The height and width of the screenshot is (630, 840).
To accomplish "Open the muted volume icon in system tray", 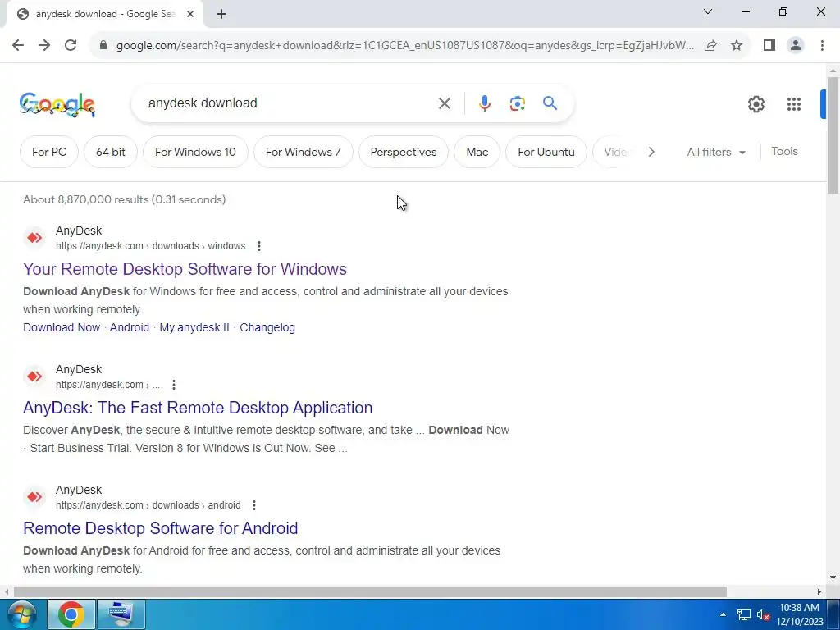I will pos(764,614).
